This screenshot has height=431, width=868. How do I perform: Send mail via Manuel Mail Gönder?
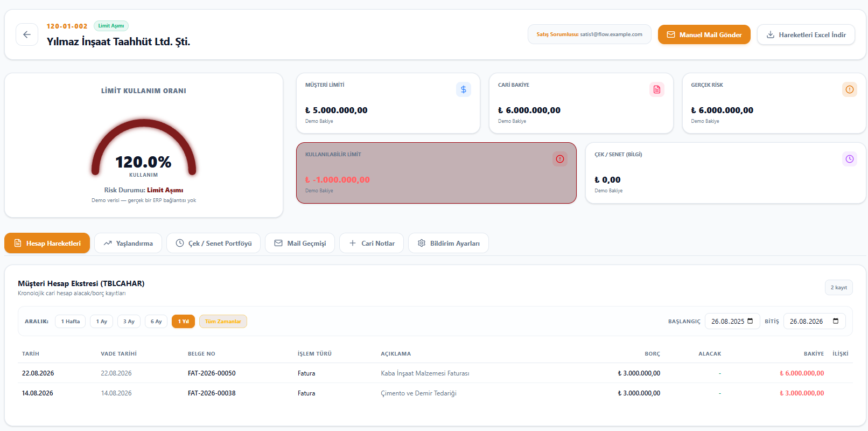704,34
